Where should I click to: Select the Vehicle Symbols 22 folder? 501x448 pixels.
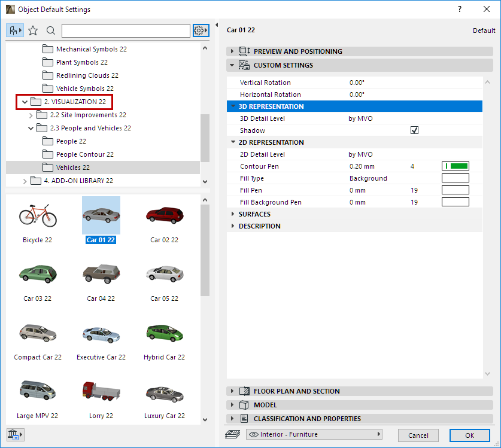click(x=84, y=89)
